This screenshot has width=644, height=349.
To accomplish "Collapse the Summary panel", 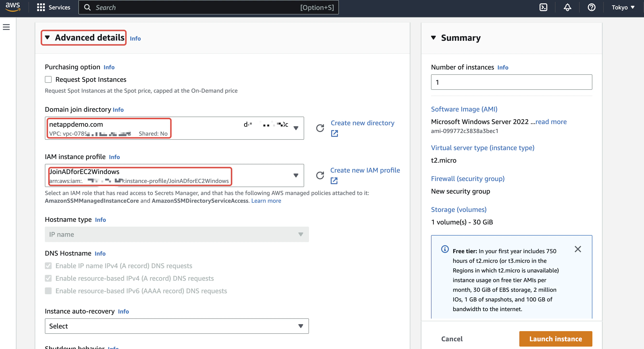I will [433, 38].
